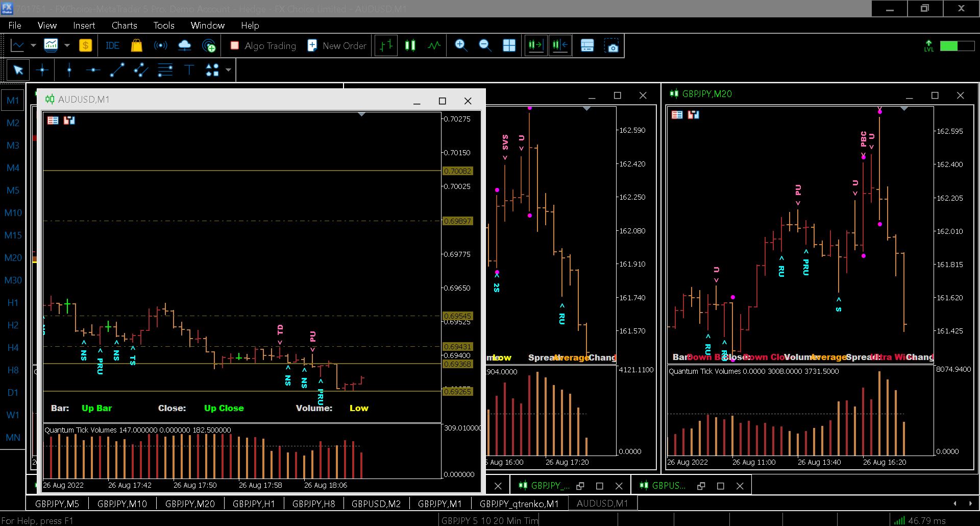Image resolution: width=980 pixels, height=526 pixels.
Task: Open the Market shopping bag icon
Action: coord(136,45)
